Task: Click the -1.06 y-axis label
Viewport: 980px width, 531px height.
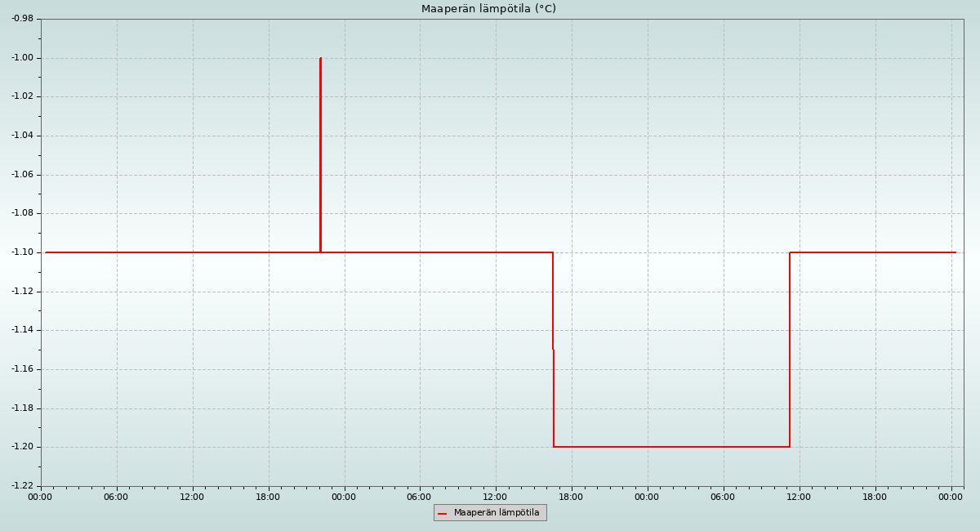Action: [x=22, y=175]
